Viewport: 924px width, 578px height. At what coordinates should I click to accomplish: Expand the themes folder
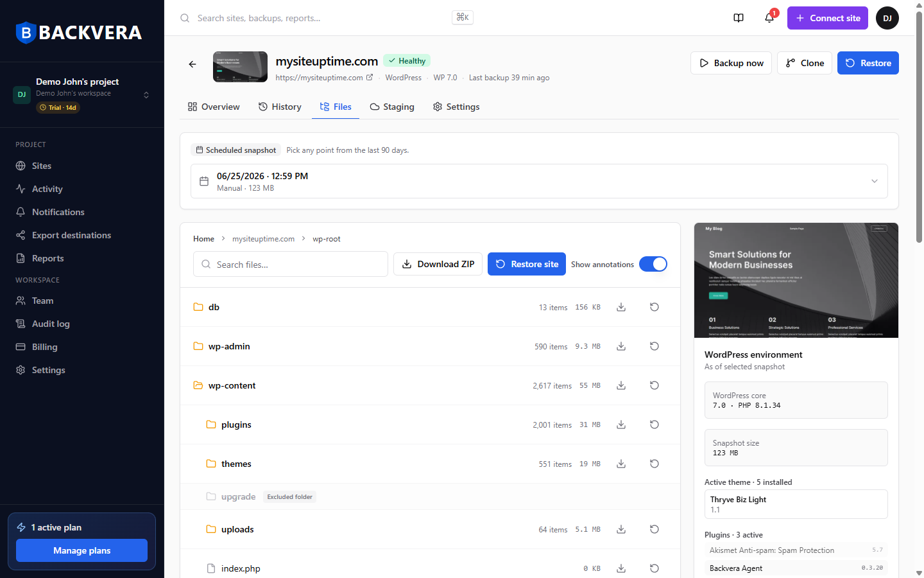[229, 464]
